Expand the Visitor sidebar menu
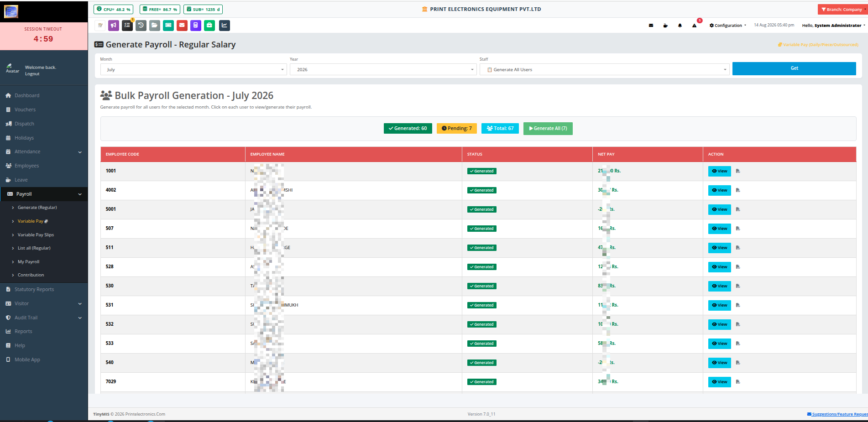868x422 pixels. click(x=44, y=303)
